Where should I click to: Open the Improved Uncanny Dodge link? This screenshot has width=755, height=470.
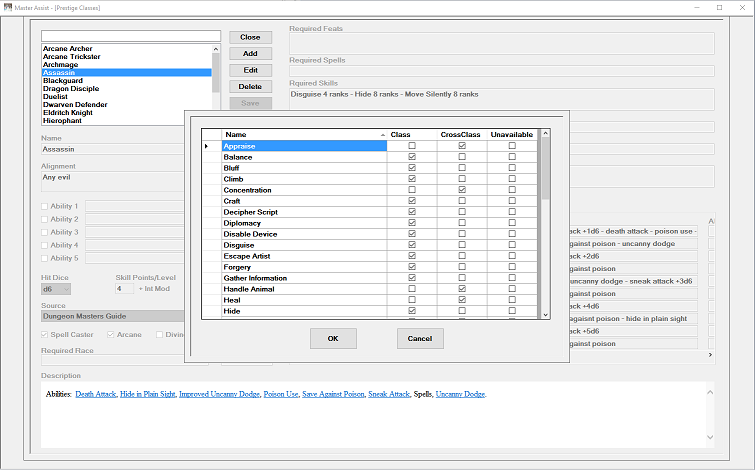point(219,394)
